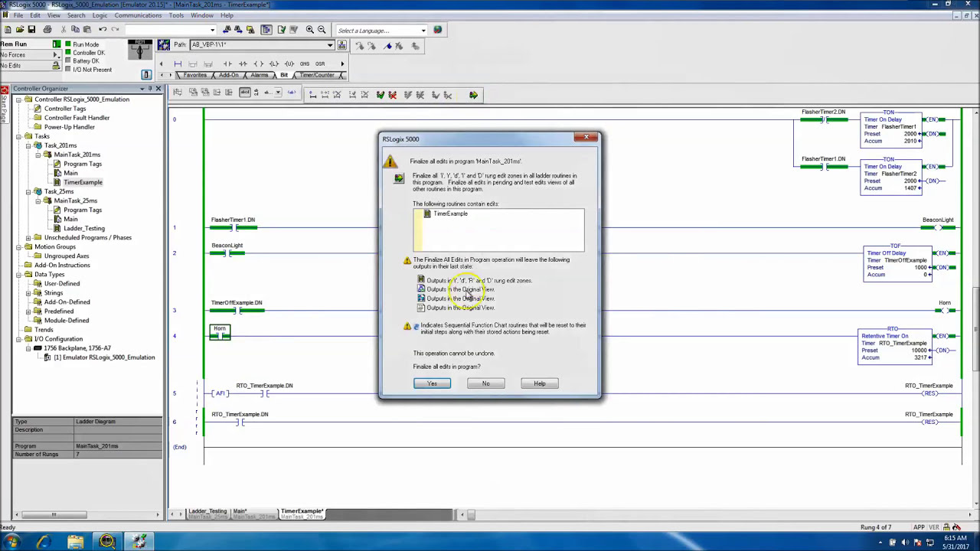Image resolution: width=980 pixels, height=551 pixels.
Task: Click the Cancel Pending Edits red X icon
Action: tap(393, 95)
